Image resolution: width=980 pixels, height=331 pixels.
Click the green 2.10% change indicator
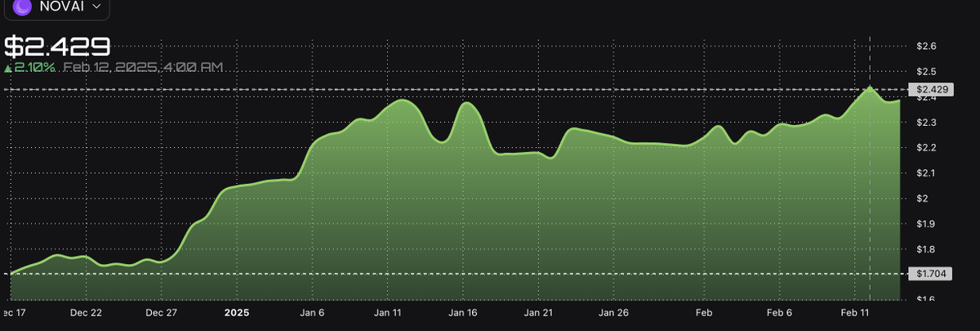tap(29, 67)
